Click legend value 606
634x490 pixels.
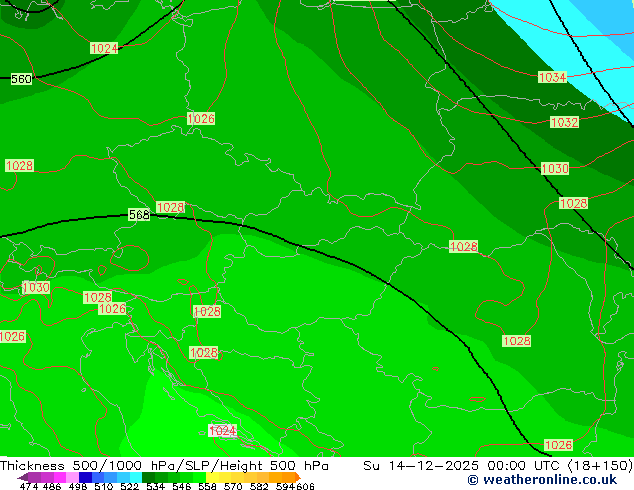click(305, 486)
